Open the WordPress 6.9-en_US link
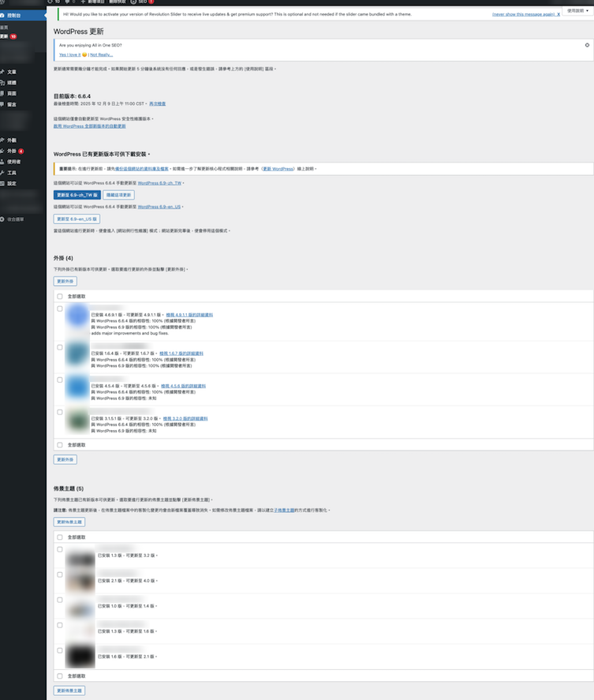The height and width of the screenshot is (700, 594). [x=159, y=207]
